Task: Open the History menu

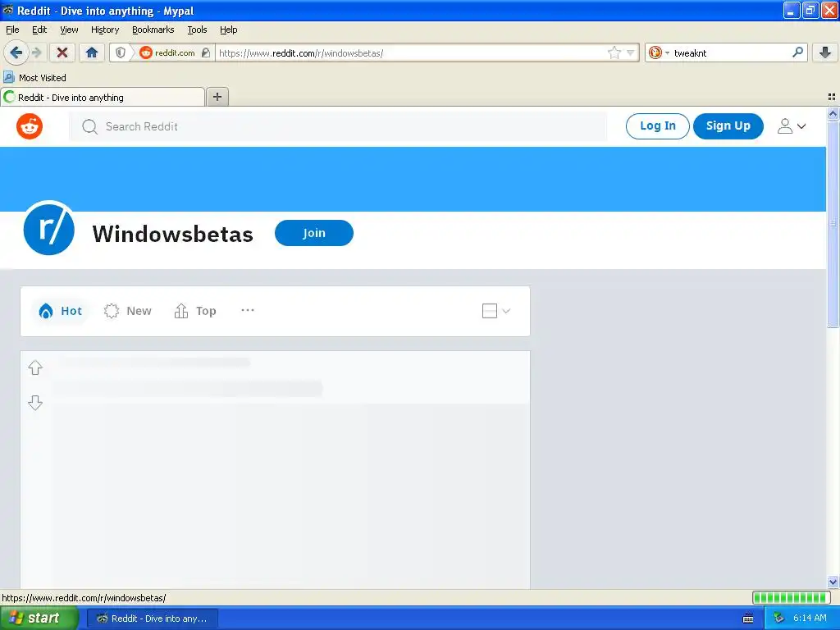Action: pos(104,30)
